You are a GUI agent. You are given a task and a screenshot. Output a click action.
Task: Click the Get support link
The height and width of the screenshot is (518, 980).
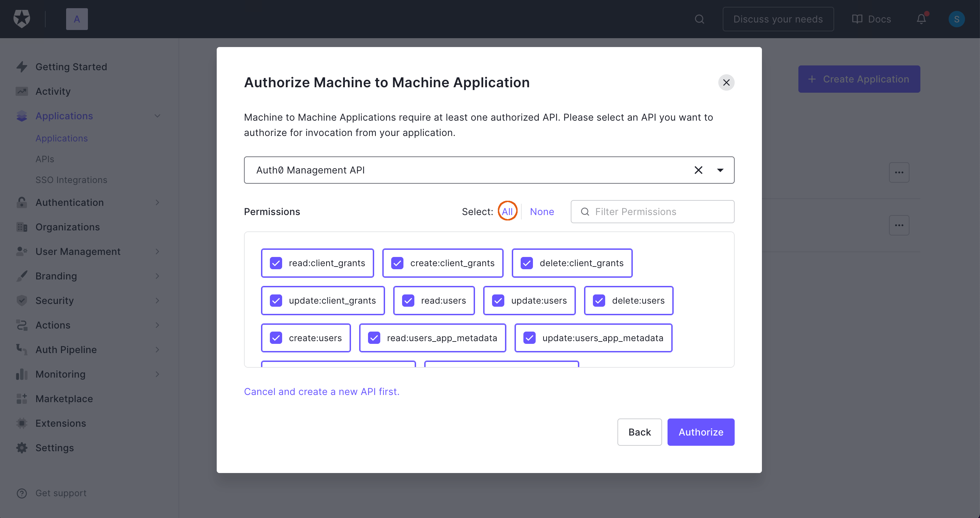[61, 493]
